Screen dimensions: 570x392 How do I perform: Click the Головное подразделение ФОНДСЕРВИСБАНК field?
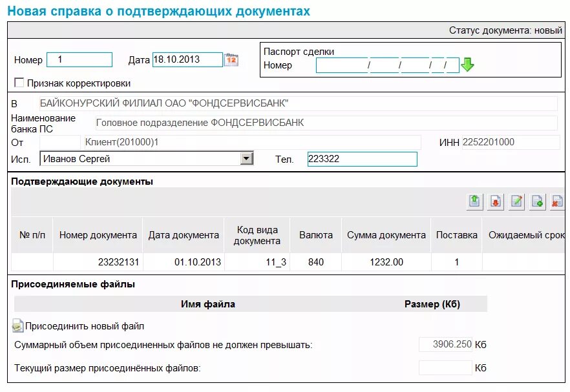[326, 123]
